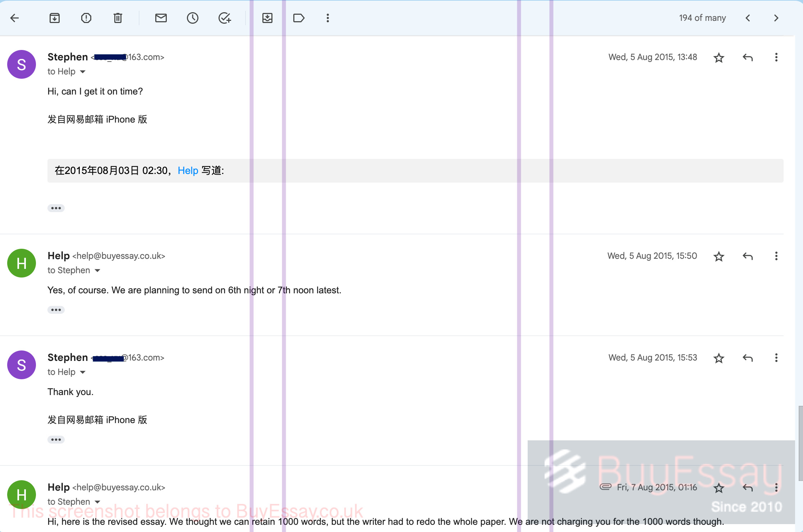This screenshot has width=803, height=532.
Task: Click the Help link in quoted header
Action: [x=188, y=170]
